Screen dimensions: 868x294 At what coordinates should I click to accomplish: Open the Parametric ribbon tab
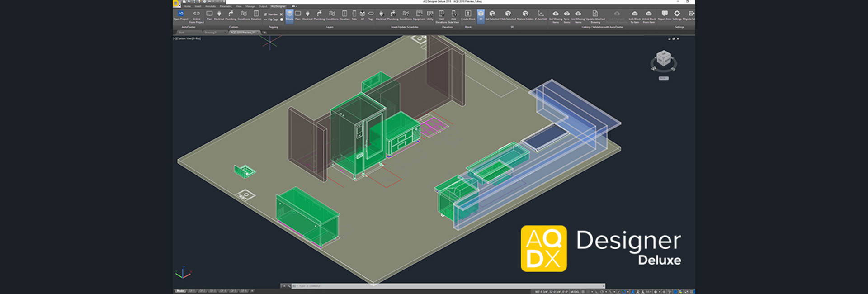226,6
